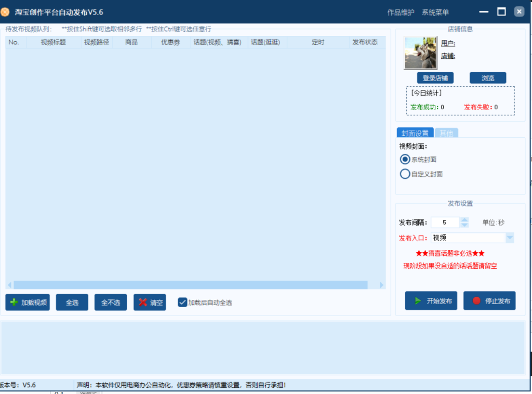Image resolution: width=532 pixels, height=394 pixels.
Task: Click the 发布间隔 number input field
Action: tap(445, 222)
